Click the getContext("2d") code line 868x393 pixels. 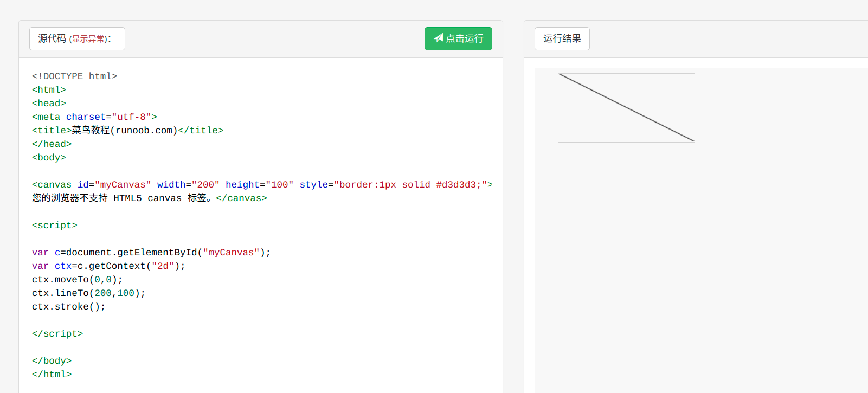click(108, 266)
